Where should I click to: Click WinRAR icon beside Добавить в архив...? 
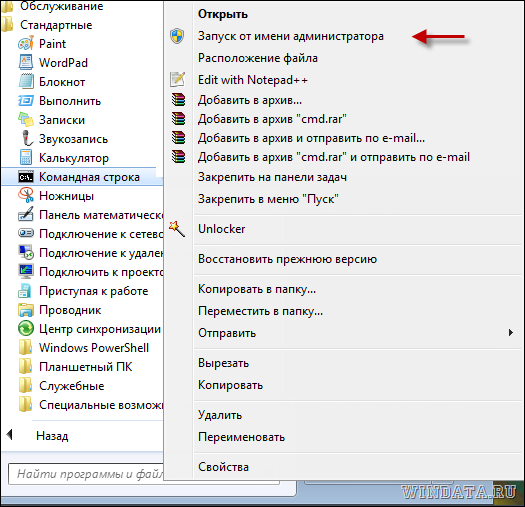point(178,100)
